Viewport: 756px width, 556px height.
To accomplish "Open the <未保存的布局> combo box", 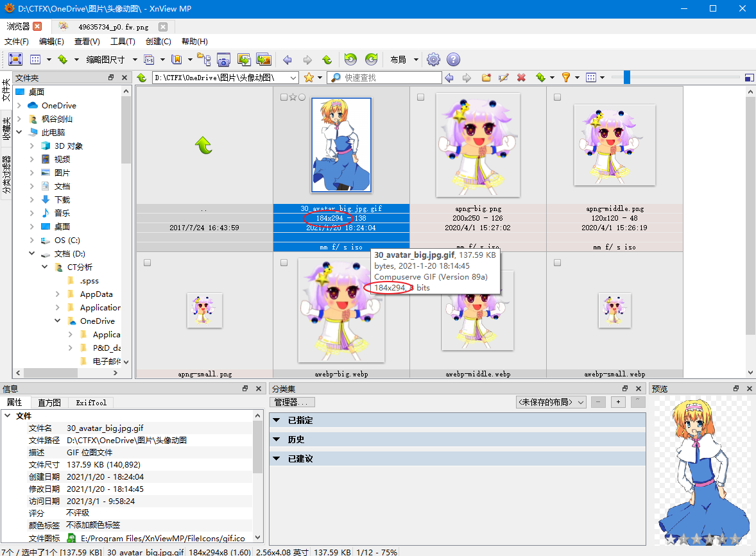I will [x=551, y=402].
